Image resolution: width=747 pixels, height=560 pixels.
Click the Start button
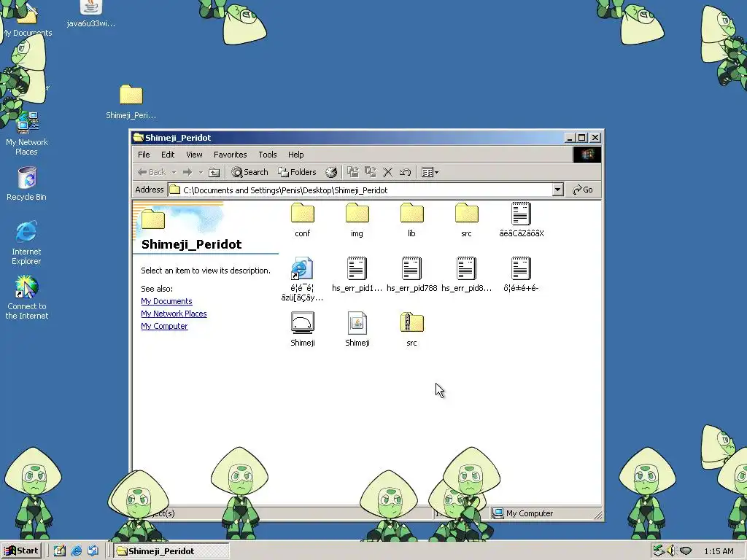(x=22, y=551)
